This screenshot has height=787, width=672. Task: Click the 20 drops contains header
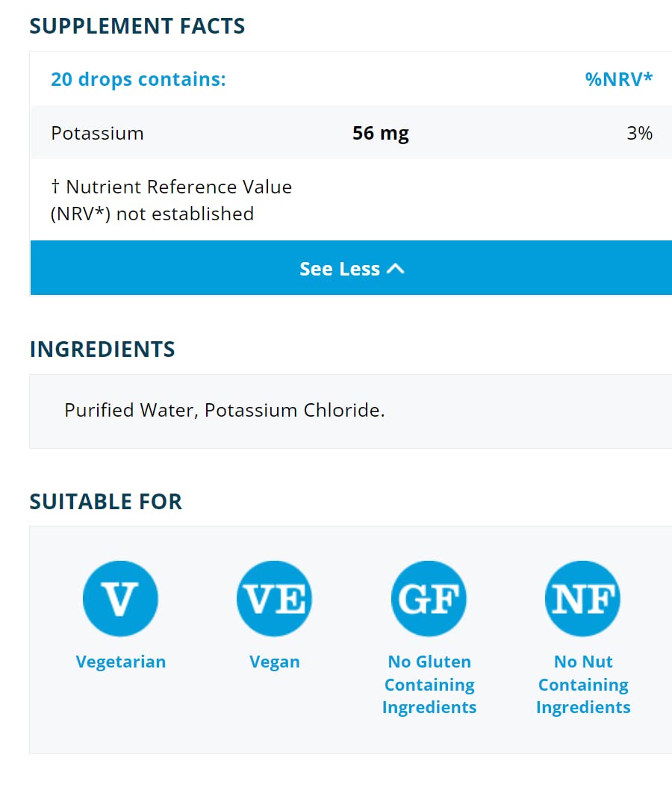click(138, 79)
